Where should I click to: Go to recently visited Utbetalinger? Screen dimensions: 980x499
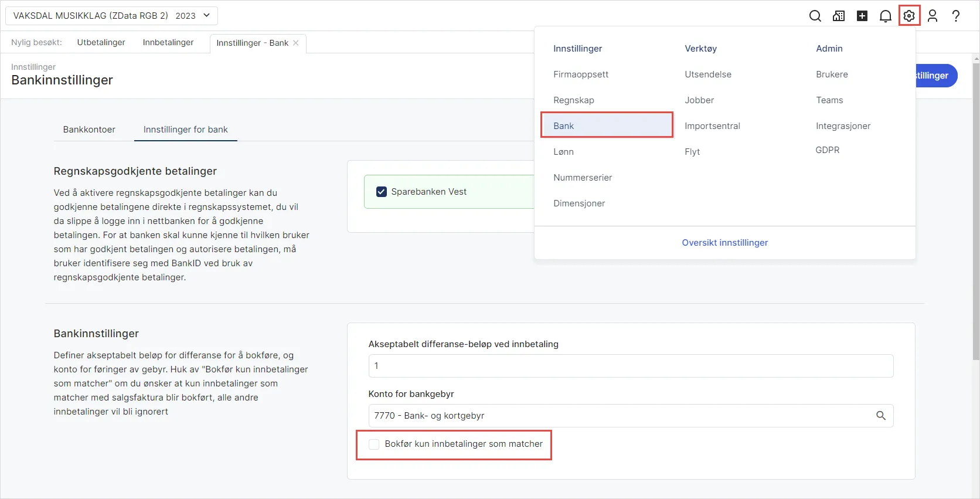[101, 42]
